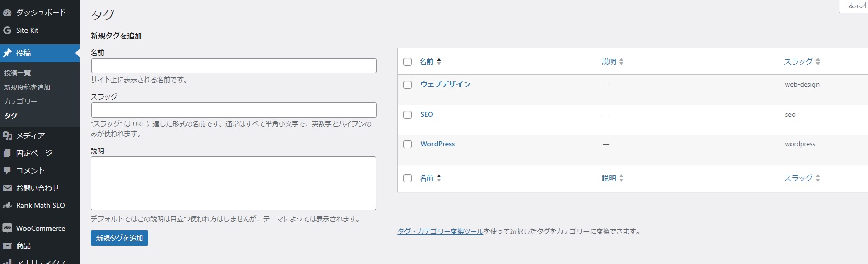Click the Site Kit Google icon
868x264 pixels.
7,30
